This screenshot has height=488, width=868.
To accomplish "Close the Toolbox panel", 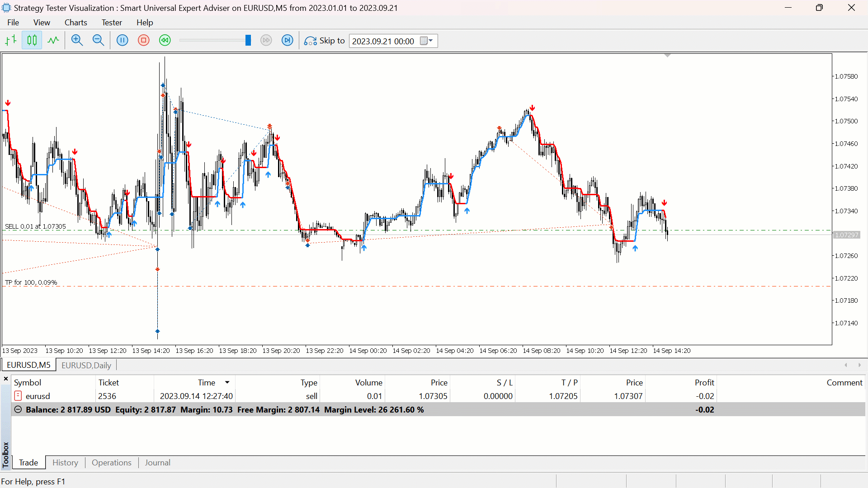I will (x=6, y=379).
